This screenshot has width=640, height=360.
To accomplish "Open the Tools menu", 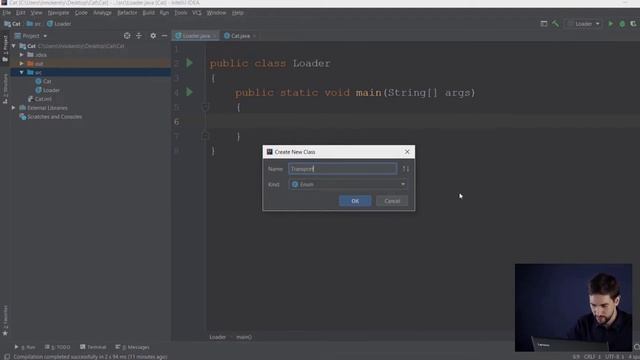I will tap(180, 13).
